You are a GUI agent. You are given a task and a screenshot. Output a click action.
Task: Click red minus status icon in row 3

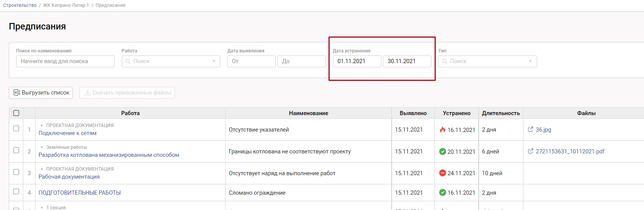tap(442, 173)
